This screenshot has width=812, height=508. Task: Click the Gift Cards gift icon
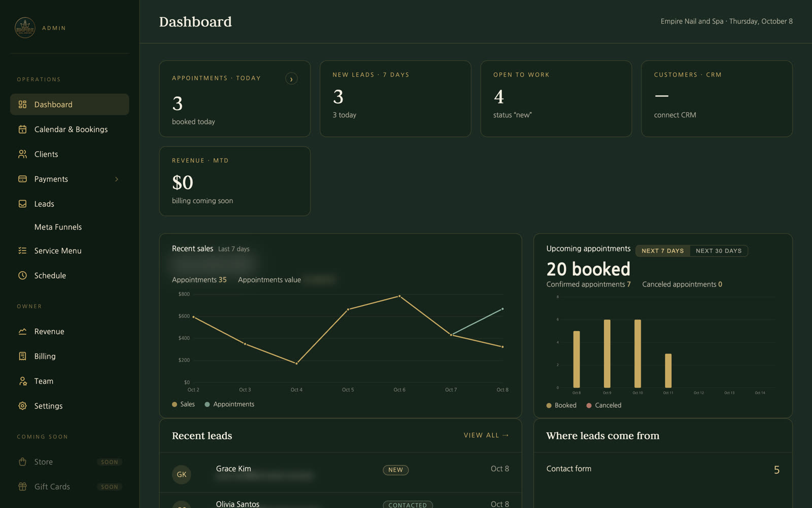pos(22,487)
